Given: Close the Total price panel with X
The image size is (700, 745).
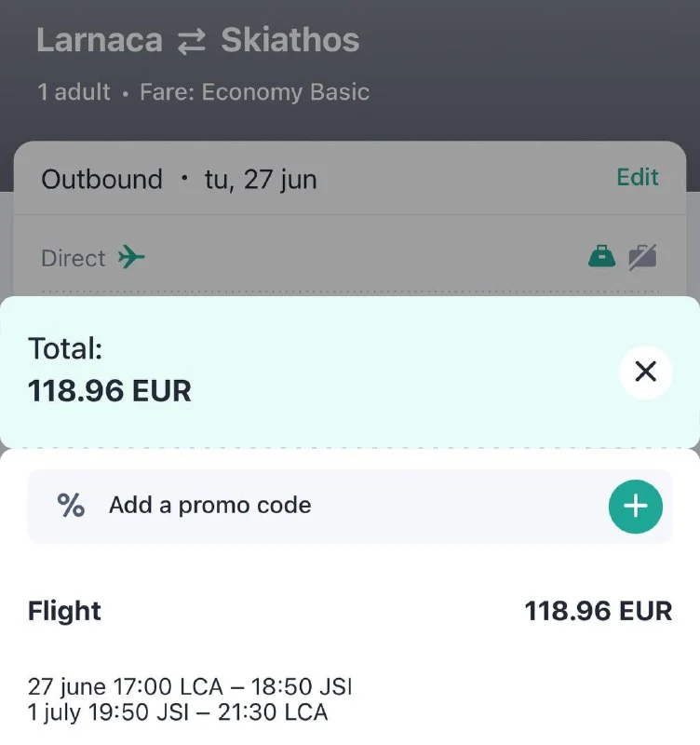Looking at the screenshot, I should click(x=645, y=372).
